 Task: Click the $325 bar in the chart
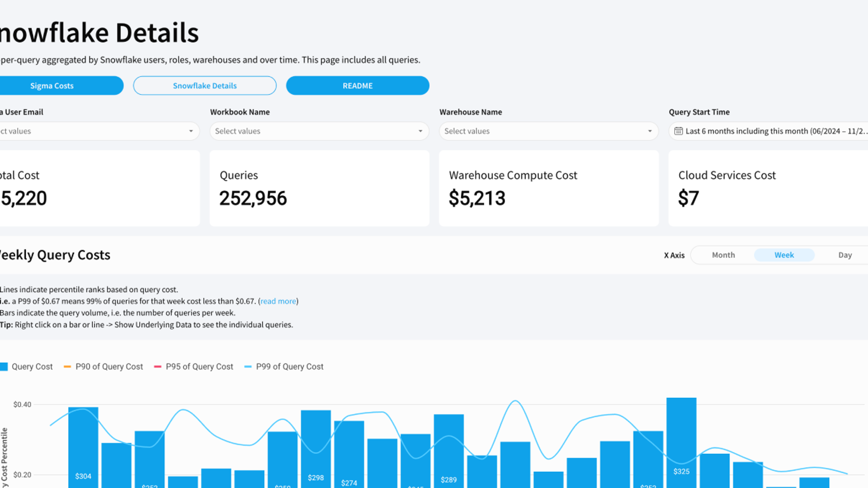pos(681,443)
